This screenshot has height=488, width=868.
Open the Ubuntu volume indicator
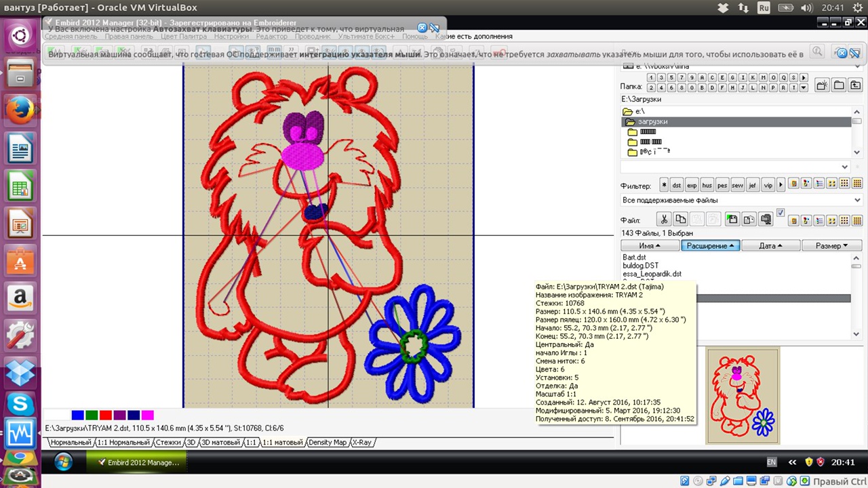tap(806, 8)
